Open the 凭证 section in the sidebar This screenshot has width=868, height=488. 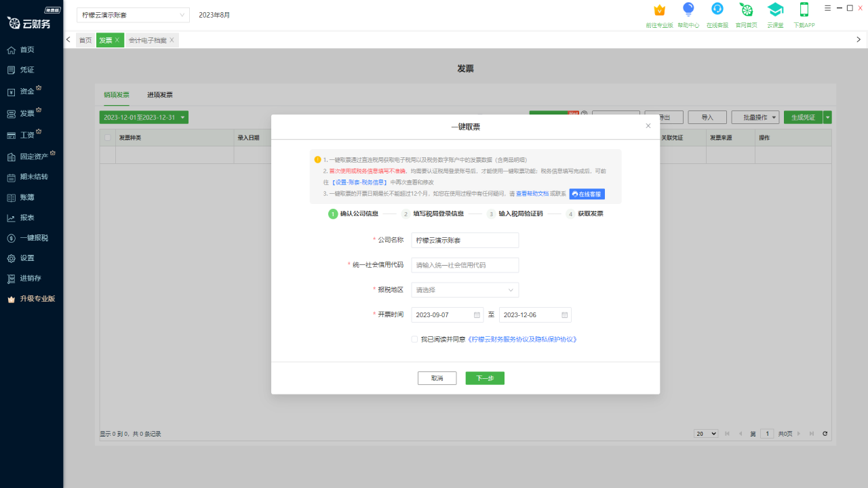[x=27, y=69]
